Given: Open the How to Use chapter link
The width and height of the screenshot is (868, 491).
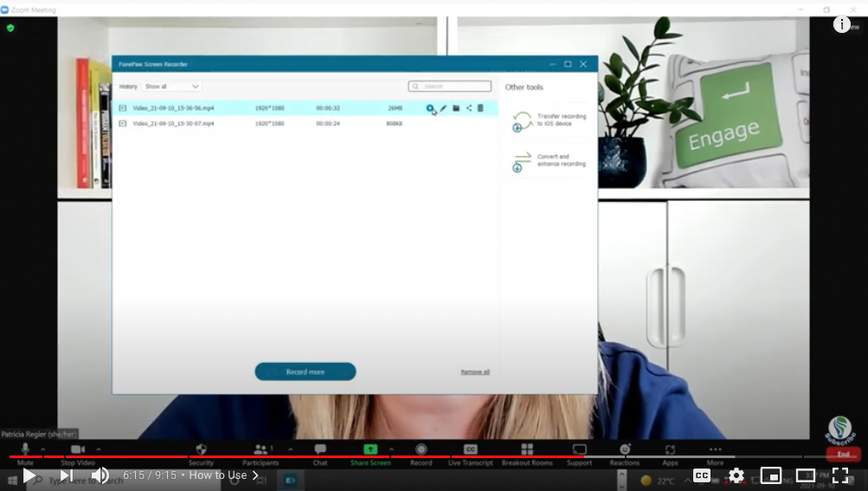Looking at the screenshot, I should [223, 475].
